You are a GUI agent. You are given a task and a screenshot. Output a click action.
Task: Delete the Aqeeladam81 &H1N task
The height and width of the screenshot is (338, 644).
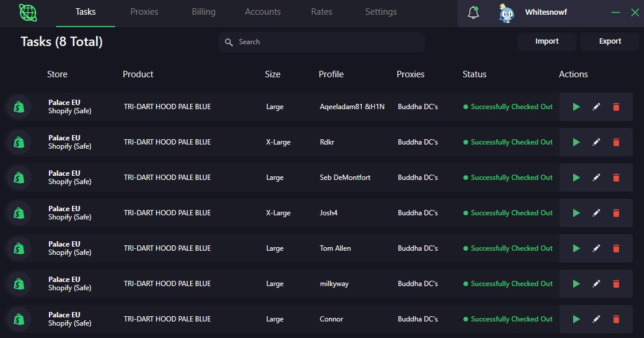[616, 107]
